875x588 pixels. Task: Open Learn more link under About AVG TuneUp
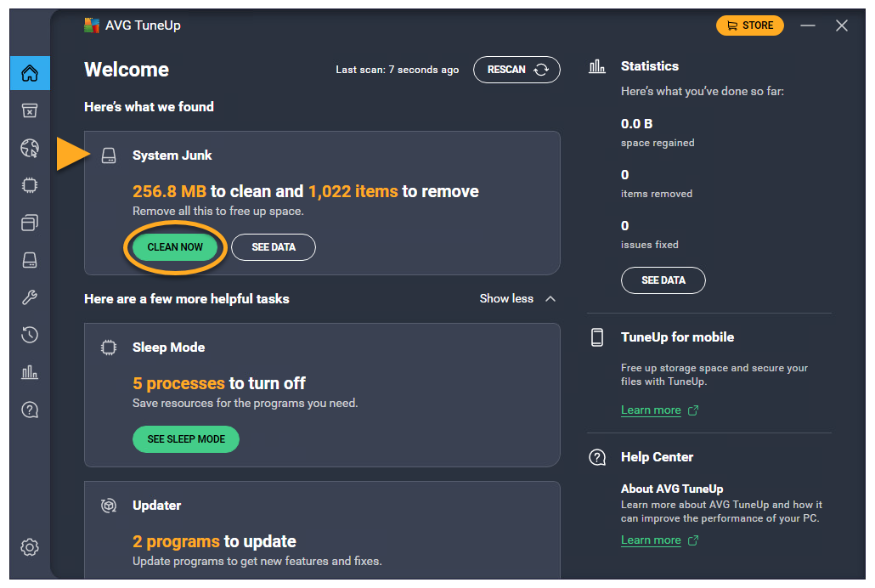[x=651, y=540]
